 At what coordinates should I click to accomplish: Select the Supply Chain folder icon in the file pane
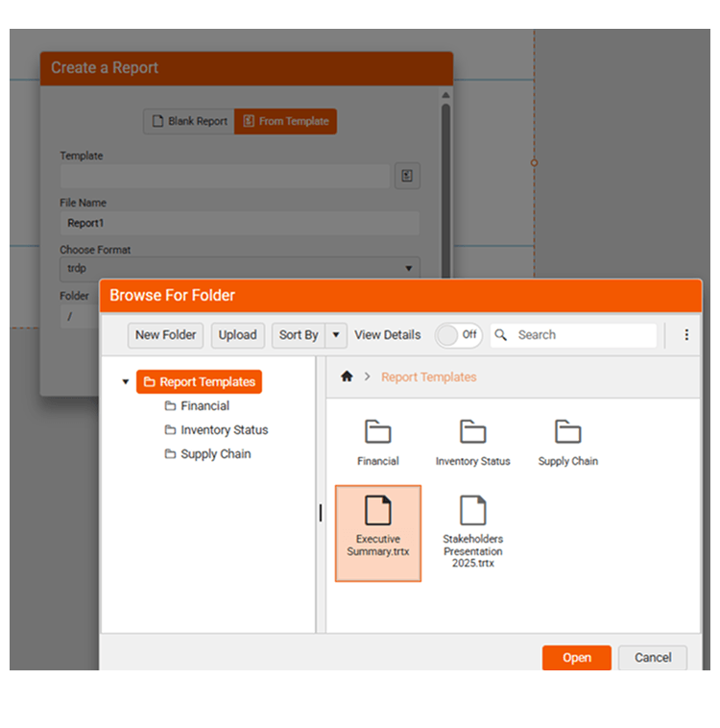[567, 432]
